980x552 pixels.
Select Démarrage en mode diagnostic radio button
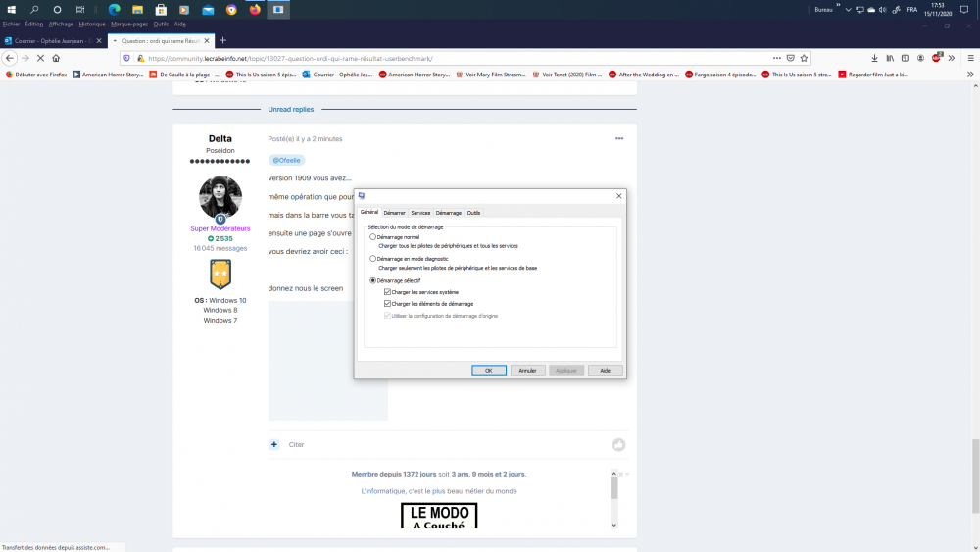373,258
